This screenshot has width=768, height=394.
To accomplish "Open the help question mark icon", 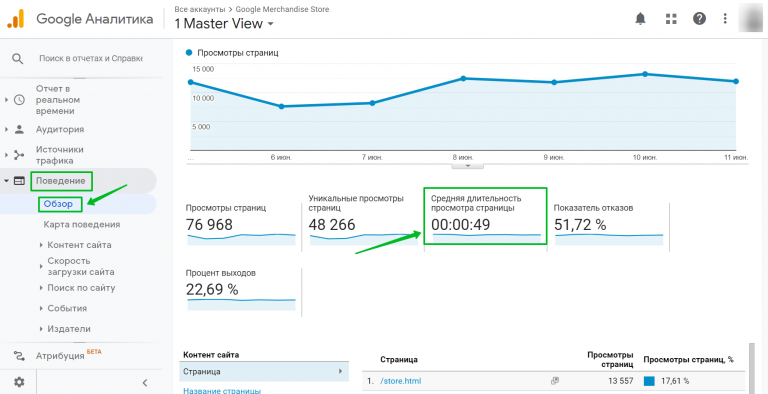I will [x=699, y=19].
